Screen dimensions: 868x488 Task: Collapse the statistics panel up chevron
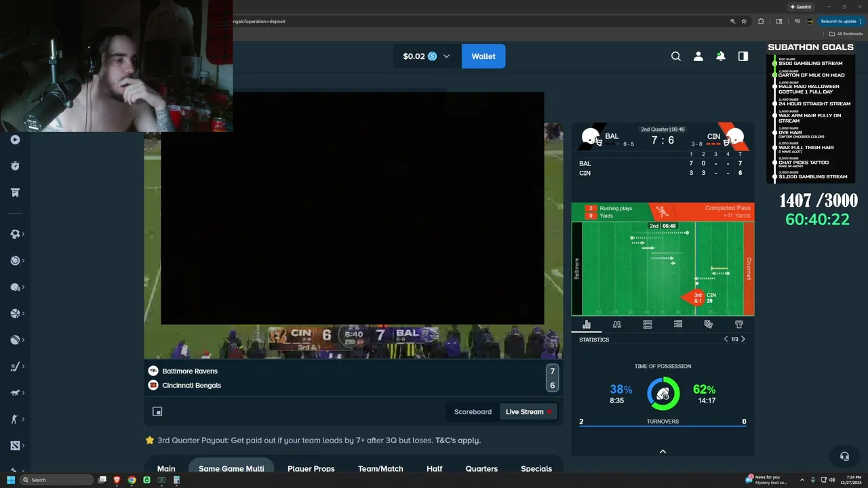[663, 451]
